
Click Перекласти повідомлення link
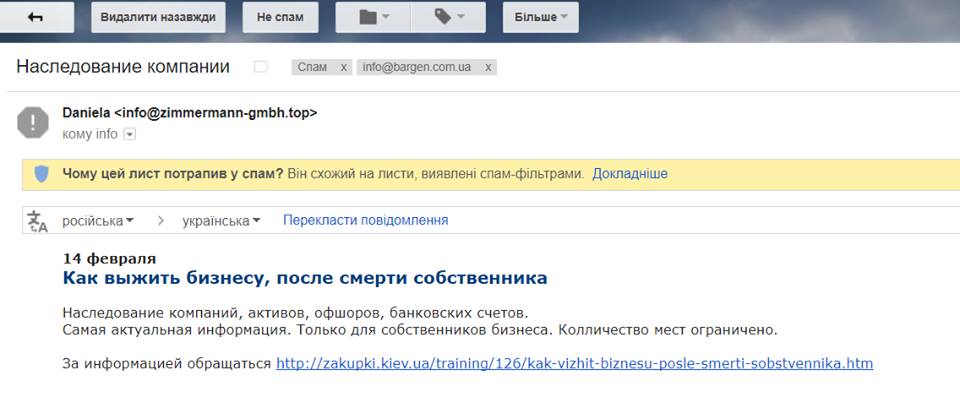pyautogui.click(x=365, y=220)
